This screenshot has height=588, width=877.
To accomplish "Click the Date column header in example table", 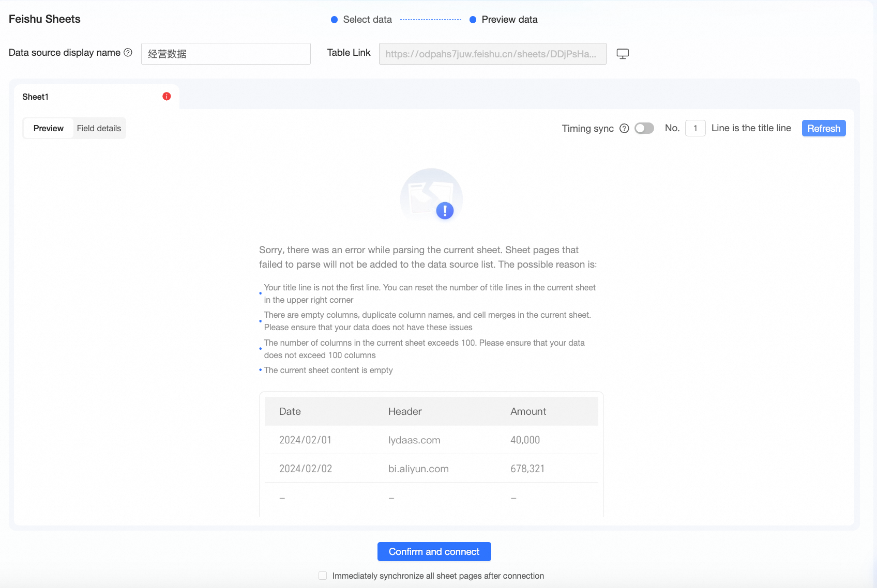I will pos(290,411).
